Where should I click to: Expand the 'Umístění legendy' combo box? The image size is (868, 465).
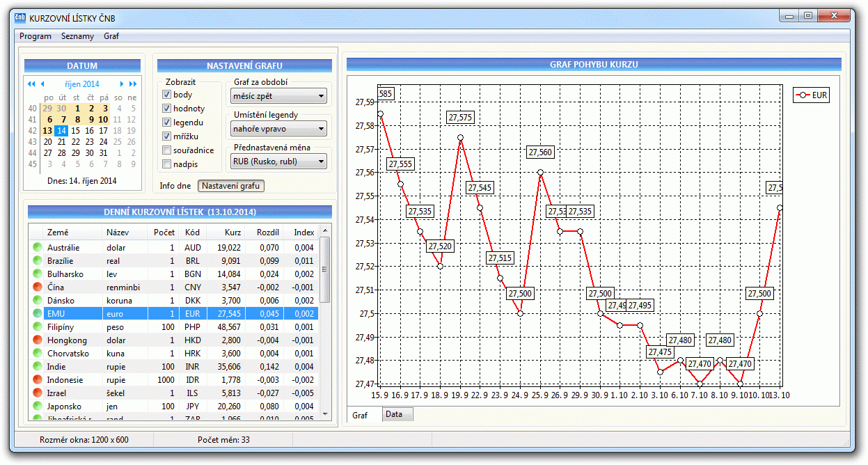tap(278, 129)
